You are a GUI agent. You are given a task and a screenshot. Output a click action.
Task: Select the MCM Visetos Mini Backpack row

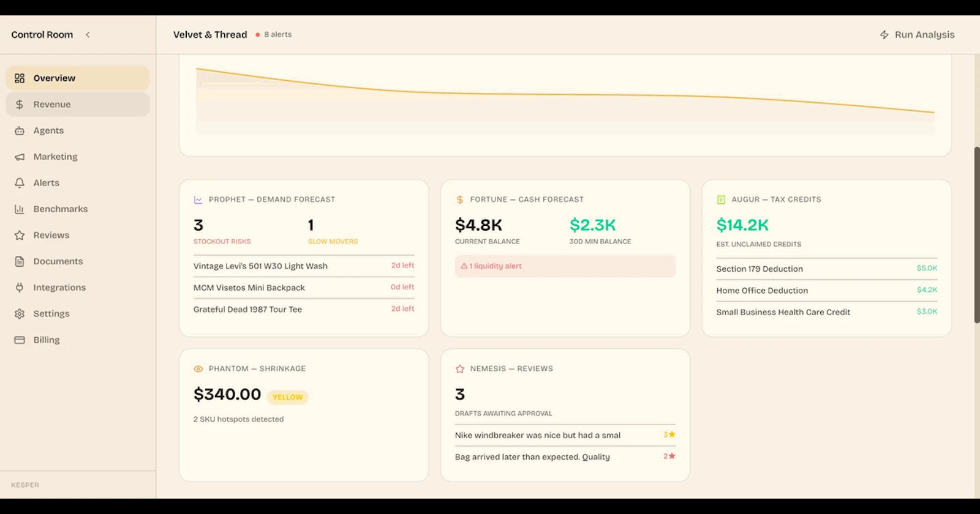tap(304, 288)
